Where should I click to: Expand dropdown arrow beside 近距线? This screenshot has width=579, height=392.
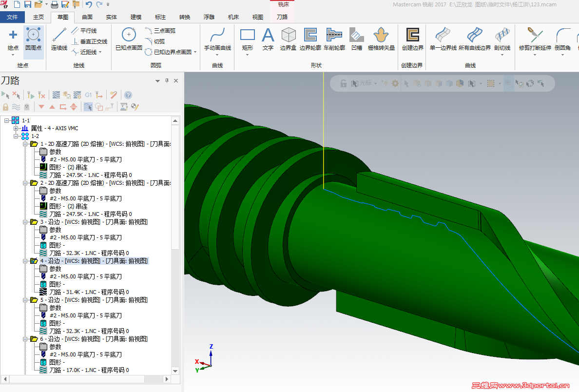(x=100, y=52)
